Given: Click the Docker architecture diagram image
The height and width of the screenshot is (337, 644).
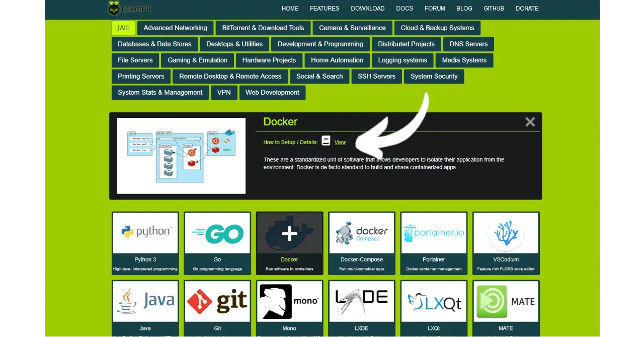Looking at the screenshot, I should click(x=181, y=156).
